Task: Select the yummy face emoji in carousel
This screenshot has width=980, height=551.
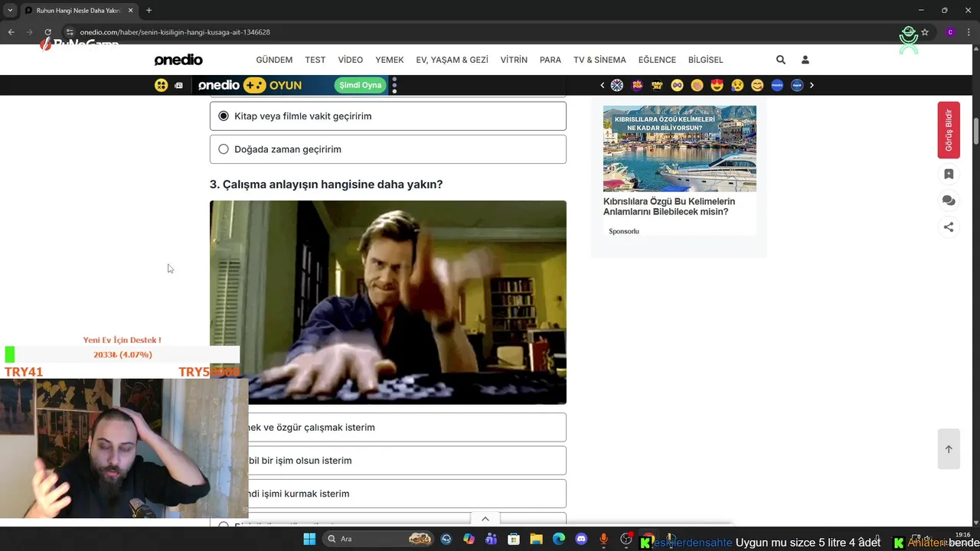Action: [x=757, y=85]
